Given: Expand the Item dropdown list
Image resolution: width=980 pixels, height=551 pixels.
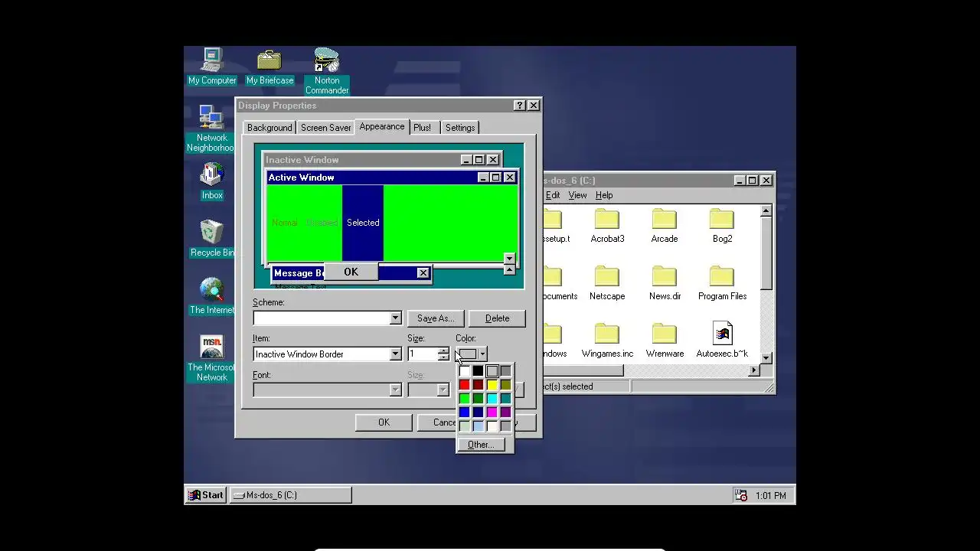Looking at the screenshot, I should pyautogui.click(x=395, y=354).
